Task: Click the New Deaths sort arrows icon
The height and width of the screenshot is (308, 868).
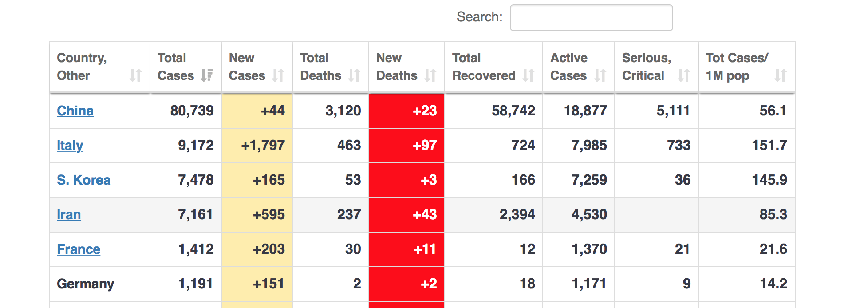Action: point(430,75)
